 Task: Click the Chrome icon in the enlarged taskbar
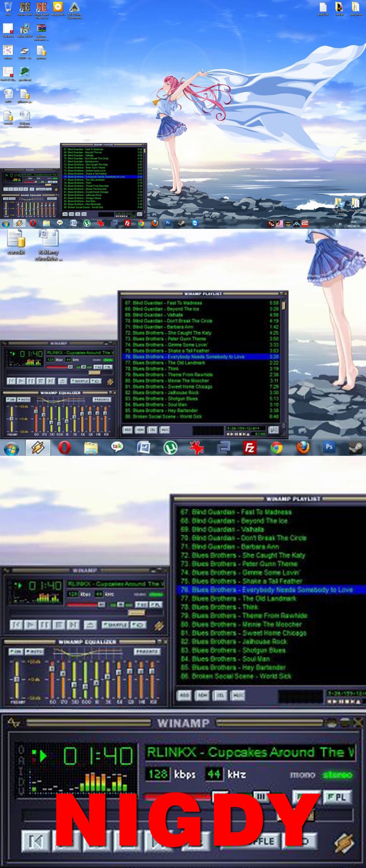276,448
